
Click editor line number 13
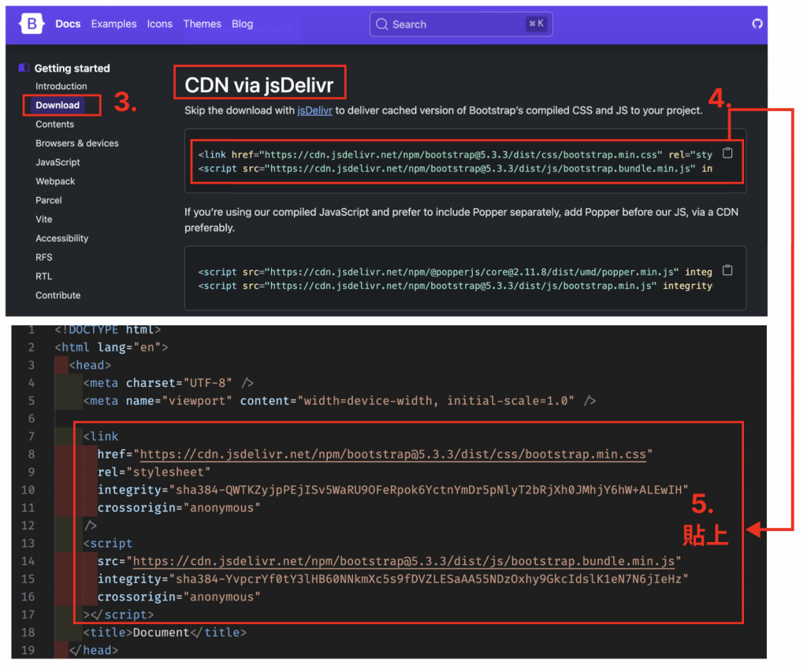28,544
